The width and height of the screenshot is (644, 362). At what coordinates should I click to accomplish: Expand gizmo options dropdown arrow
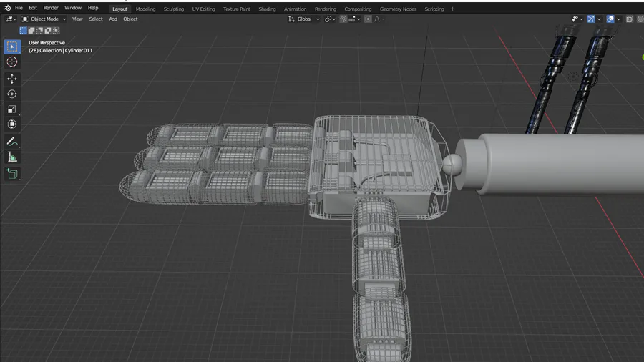pos(599,19)
